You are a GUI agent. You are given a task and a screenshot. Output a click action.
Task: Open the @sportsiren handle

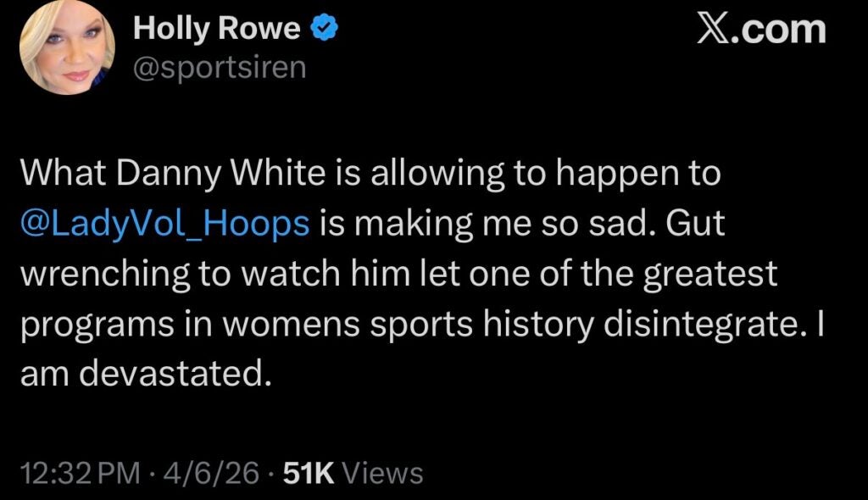[x=220, y=66]
